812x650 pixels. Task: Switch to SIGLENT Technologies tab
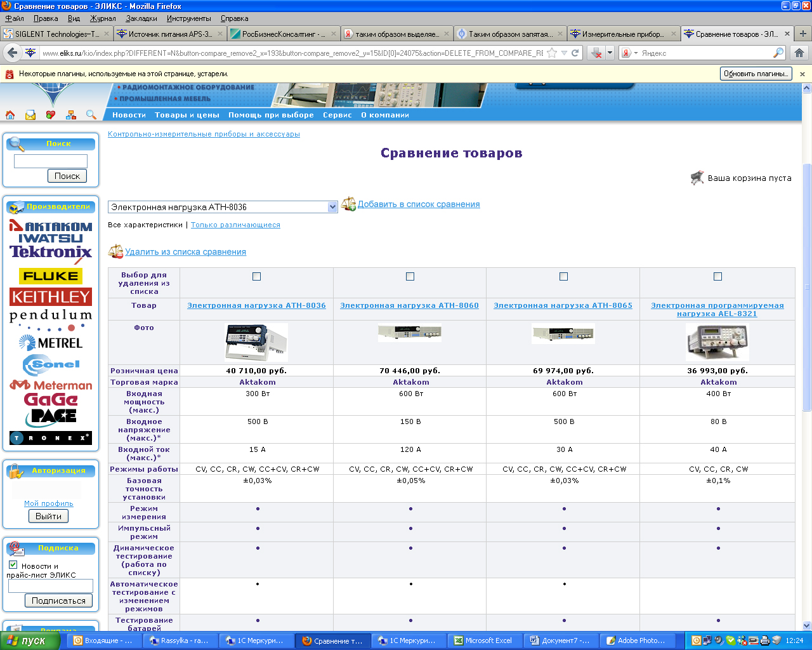point(56,34)
